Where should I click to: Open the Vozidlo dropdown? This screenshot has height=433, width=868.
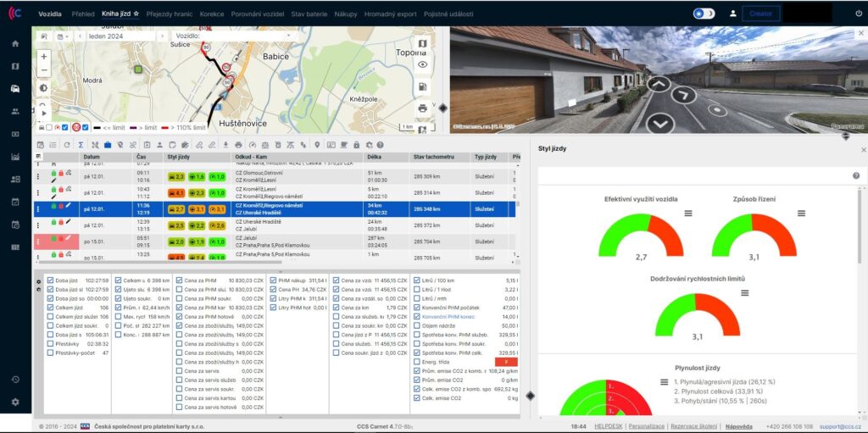[234, 36]
